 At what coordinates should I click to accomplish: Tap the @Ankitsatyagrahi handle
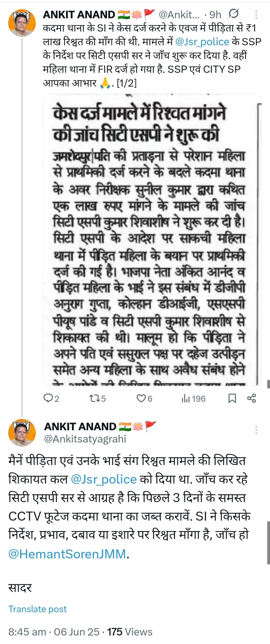pyautogui.click(x=85, y=439)
